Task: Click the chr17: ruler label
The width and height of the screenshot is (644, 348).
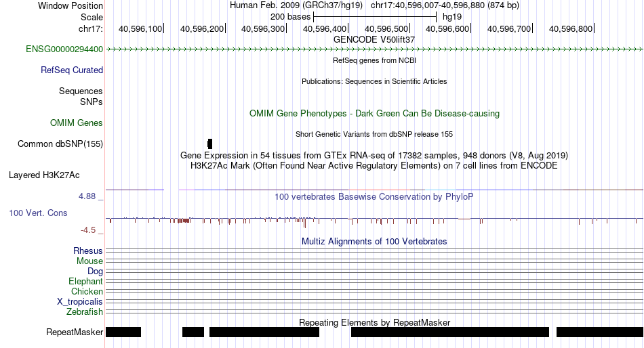Action: click(x=90, y=28)
